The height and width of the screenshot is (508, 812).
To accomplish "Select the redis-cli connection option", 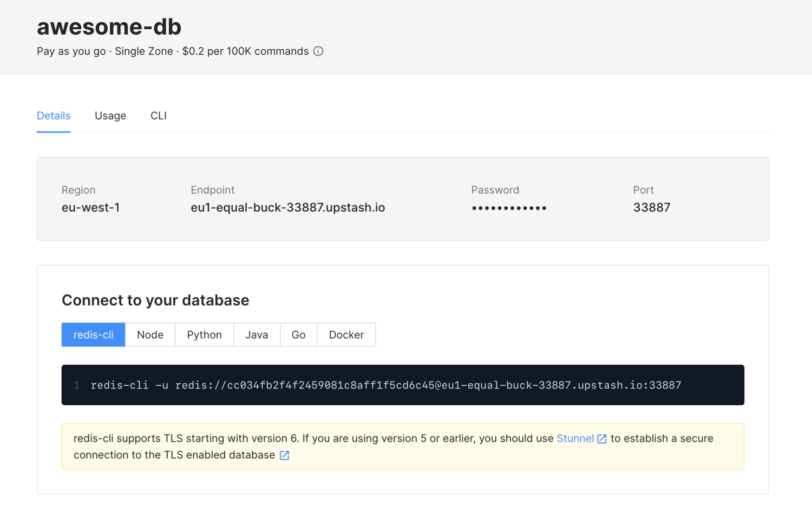I will 93,335.
